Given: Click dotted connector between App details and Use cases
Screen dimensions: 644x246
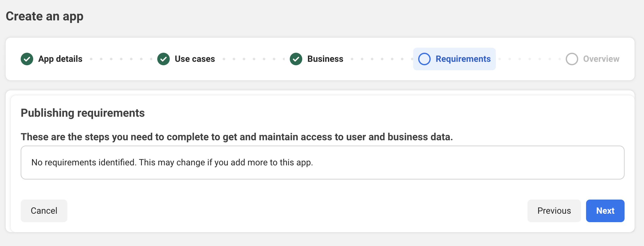Looking at the screenshot, I should [121, 59].
